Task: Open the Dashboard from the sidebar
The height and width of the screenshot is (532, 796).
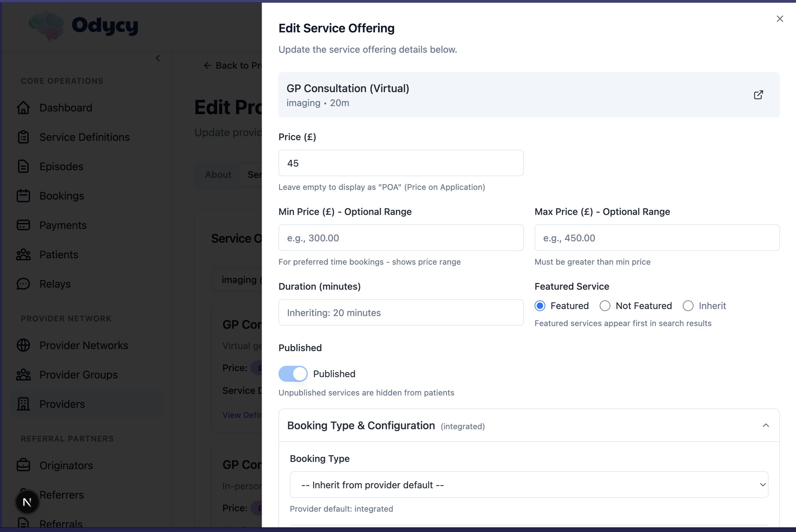Action: [65, 107]
